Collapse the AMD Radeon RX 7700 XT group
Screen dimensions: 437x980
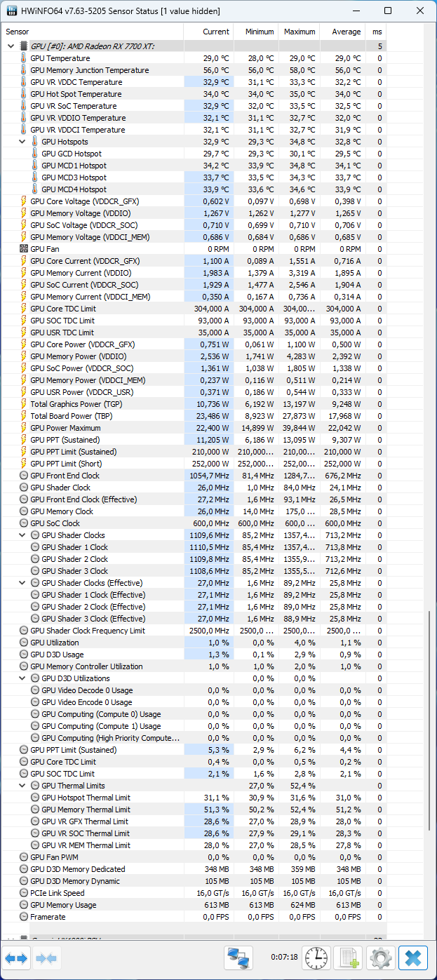(11, 46)
